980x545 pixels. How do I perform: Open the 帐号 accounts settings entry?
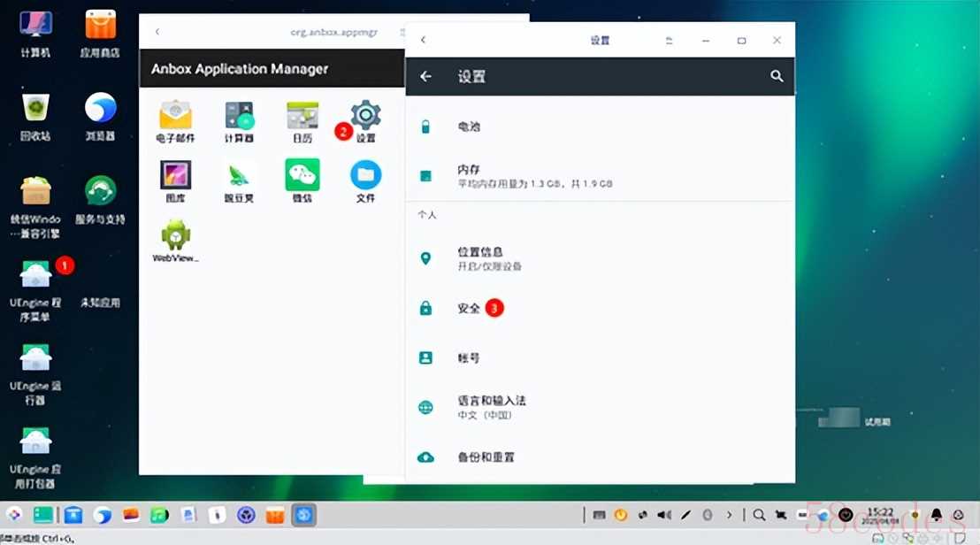(600, 357)
